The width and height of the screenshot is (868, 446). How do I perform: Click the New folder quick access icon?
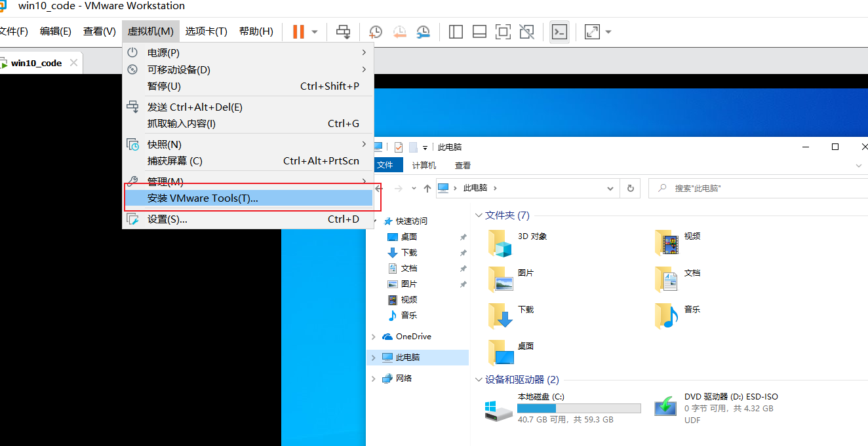click(413, 147)
